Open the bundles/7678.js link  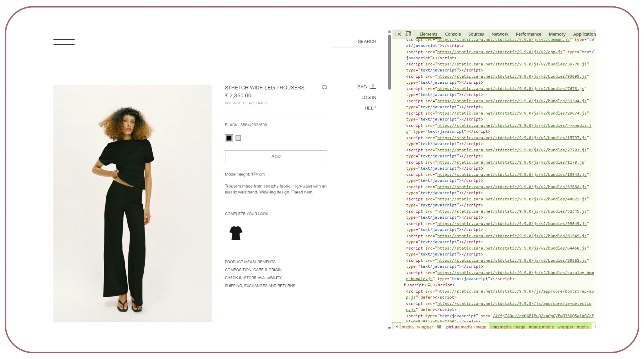point(511,89)
